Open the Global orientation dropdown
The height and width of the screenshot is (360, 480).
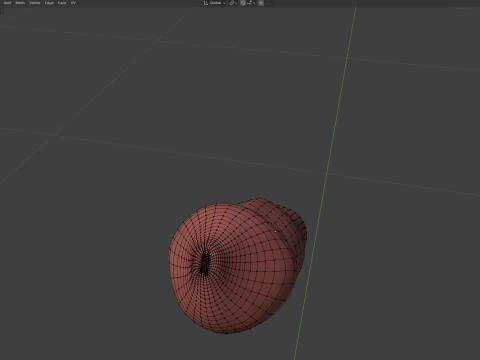pyautogui.click(x=215, y=3)
